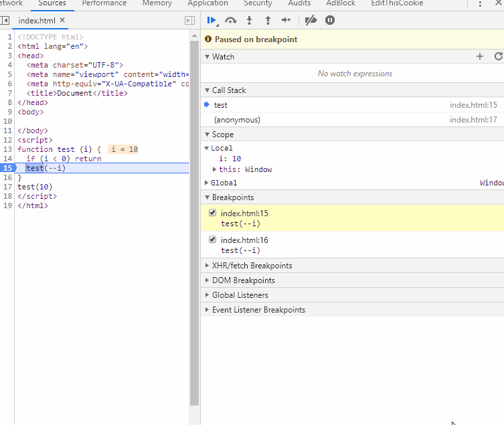Open the AdBlock tab
This screenshot has width=504, height=425.
341,3
